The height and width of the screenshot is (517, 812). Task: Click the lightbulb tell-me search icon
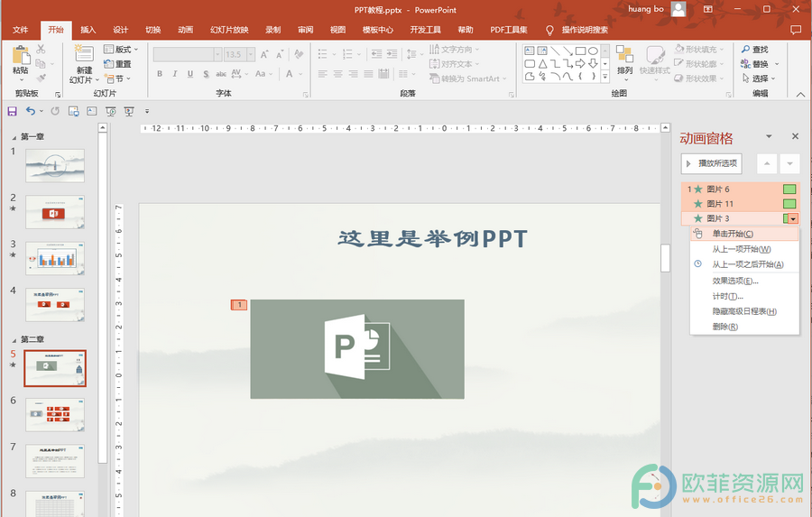(x=550, y=30)
